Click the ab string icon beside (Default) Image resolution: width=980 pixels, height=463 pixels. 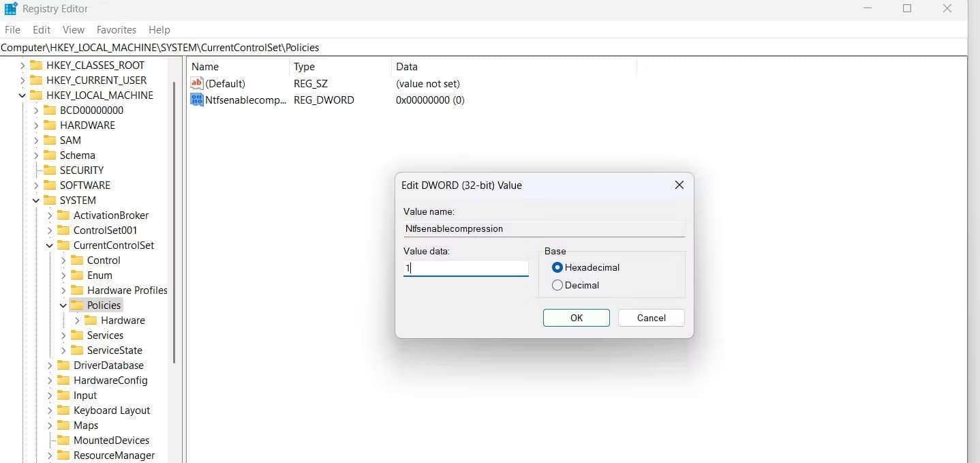196,83
